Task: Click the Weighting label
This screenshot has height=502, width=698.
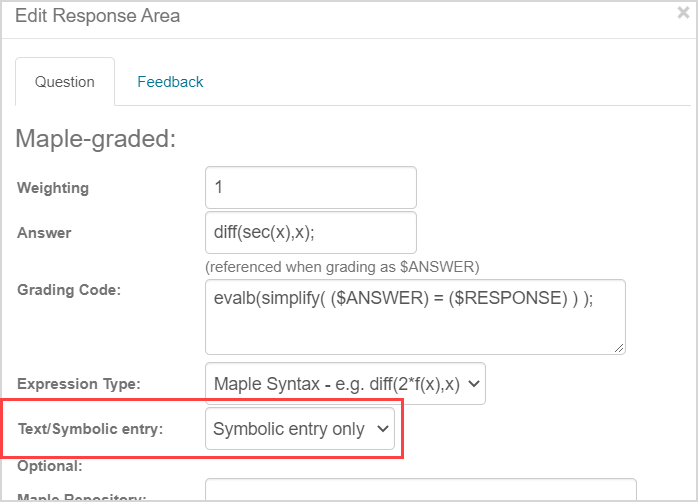Action: click(53, 188)
